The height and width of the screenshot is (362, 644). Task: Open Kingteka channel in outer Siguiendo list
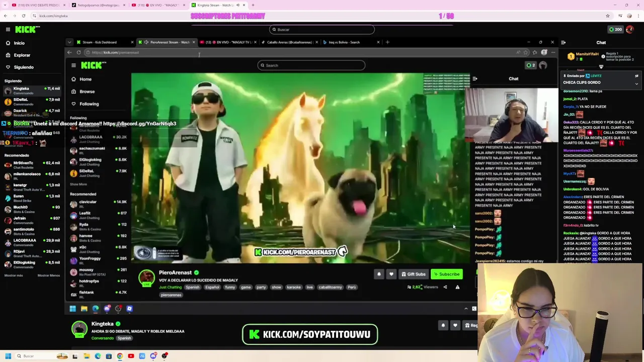point(31,90)
